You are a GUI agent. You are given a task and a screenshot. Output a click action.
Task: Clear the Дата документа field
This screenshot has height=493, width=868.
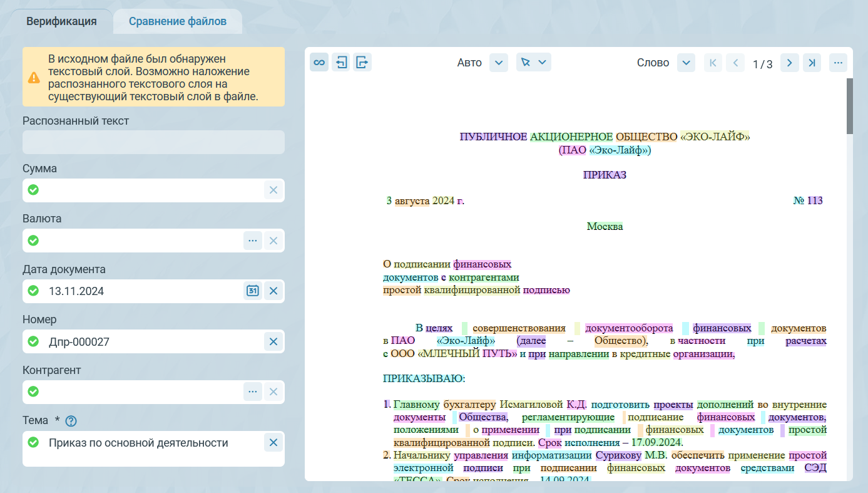273,291
